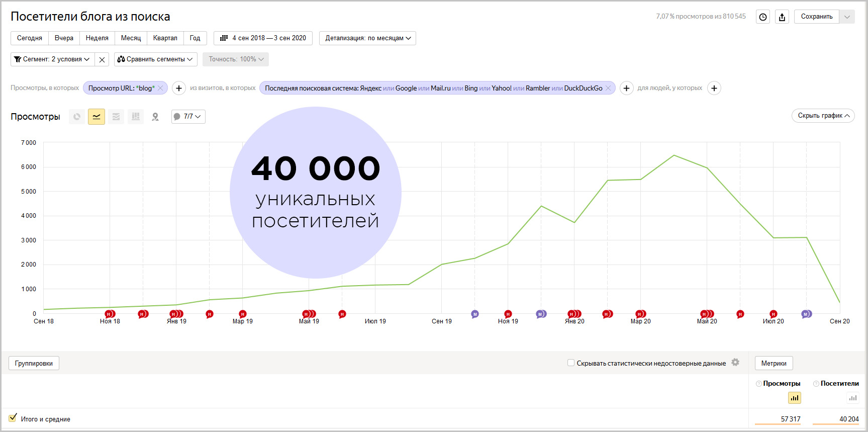Select the Неделя period tab
This screenshot has height=432, width=868.
(97, 38)
